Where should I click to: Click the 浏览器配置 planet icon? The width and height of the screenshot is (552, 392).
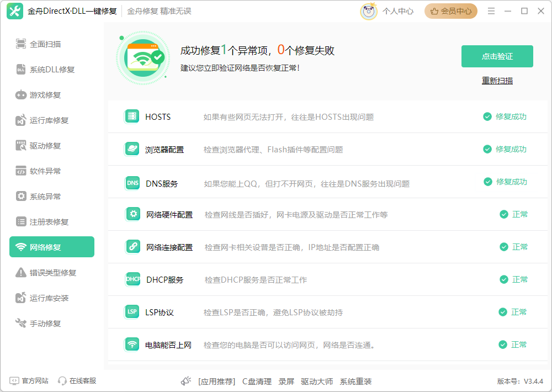tap(132, 149)
